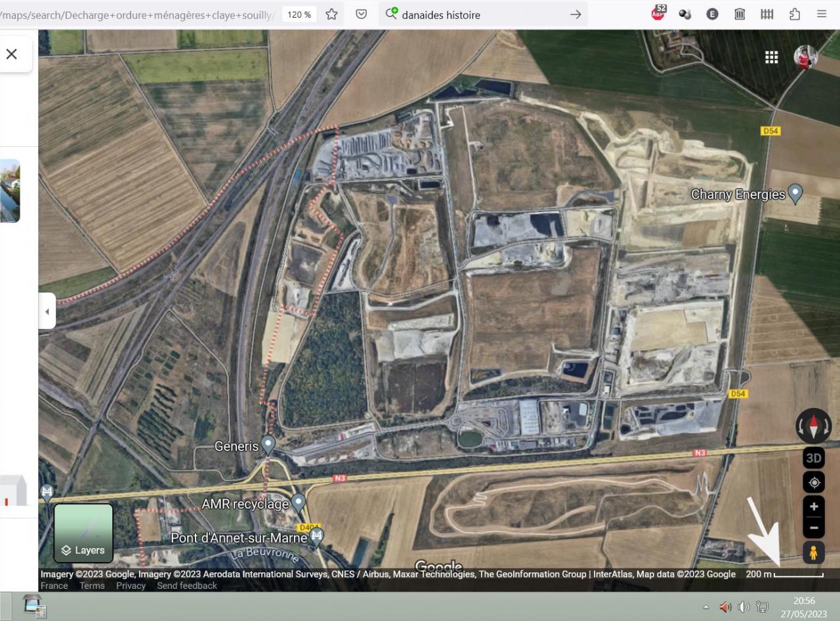Screen dimensions: 840x621
Task: Expand the collapsed side panel arrow
Action: point(47,311)
